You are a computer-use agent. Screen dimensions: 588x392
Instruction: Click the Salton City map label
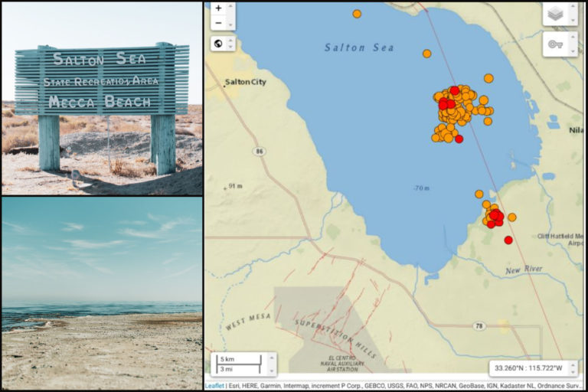(245, 82)
